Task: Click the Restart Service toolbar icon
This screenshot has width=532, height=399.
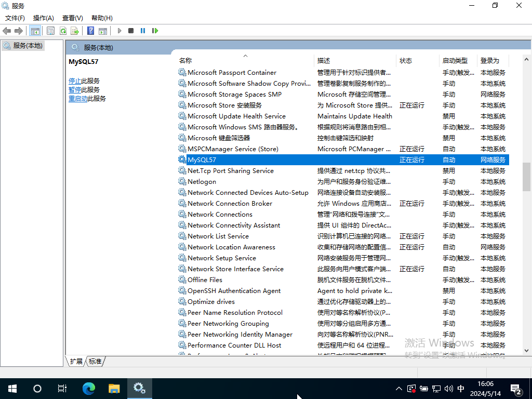Action: [x=155, y=31]
